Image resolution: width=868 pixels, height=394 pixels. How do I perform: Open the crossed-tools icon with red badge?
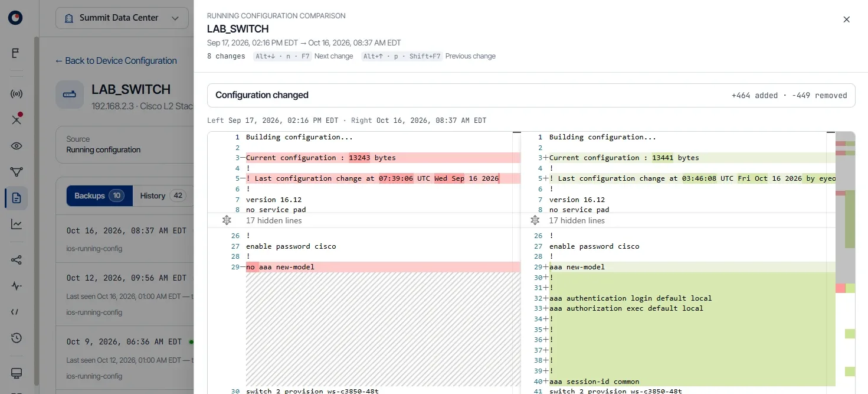point(17,119)
